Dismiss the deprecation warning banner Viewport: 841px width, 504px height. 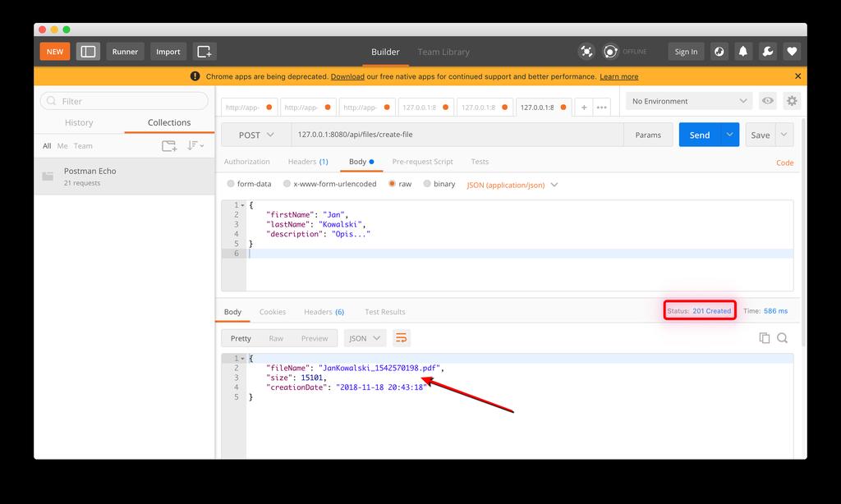(797, 76)
